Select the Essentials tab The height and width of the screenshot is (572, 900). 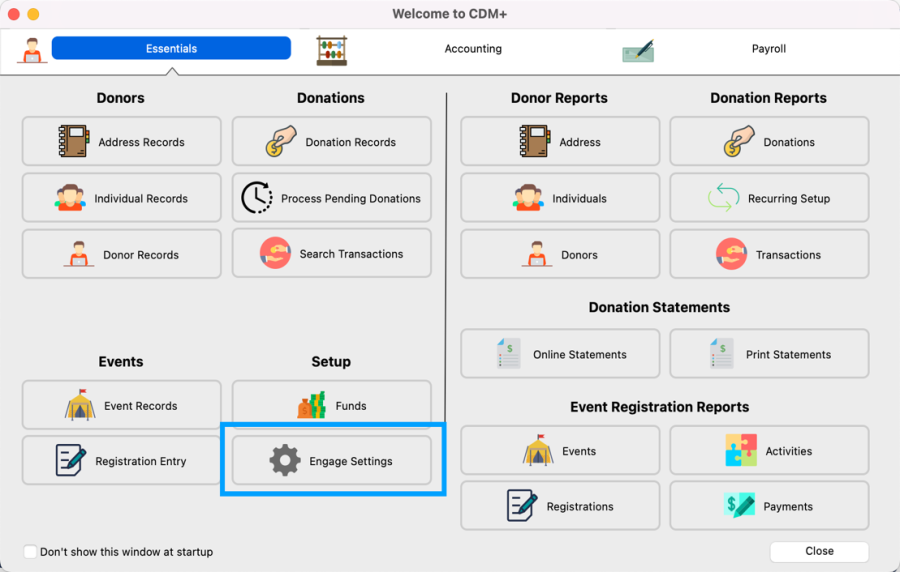[171, 48]
